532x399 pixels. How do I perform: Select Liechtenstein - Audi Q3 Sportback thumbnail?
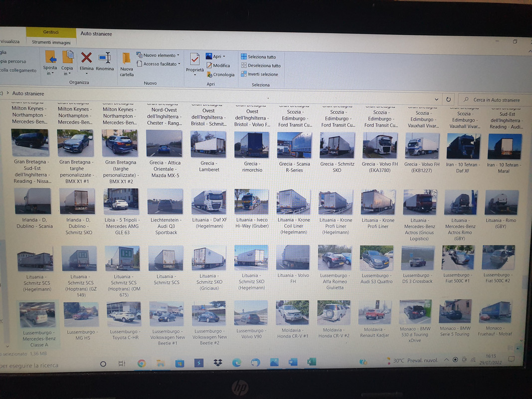165,201
